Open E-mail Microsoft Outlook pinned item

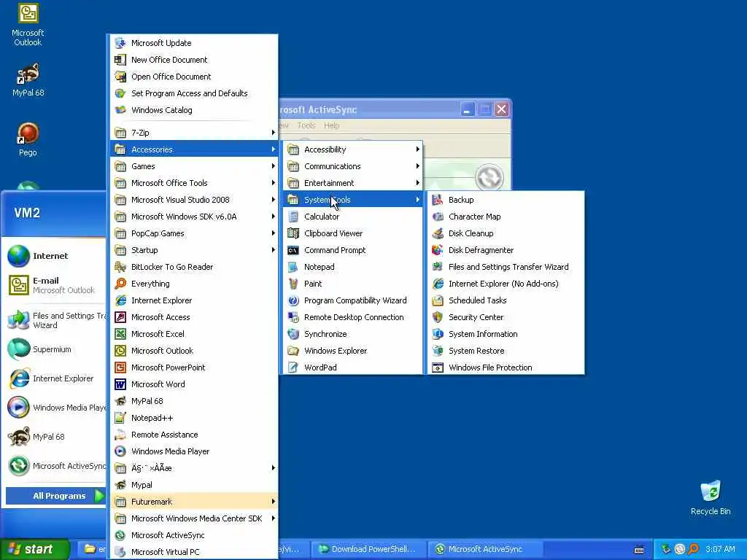click(54, 285)
